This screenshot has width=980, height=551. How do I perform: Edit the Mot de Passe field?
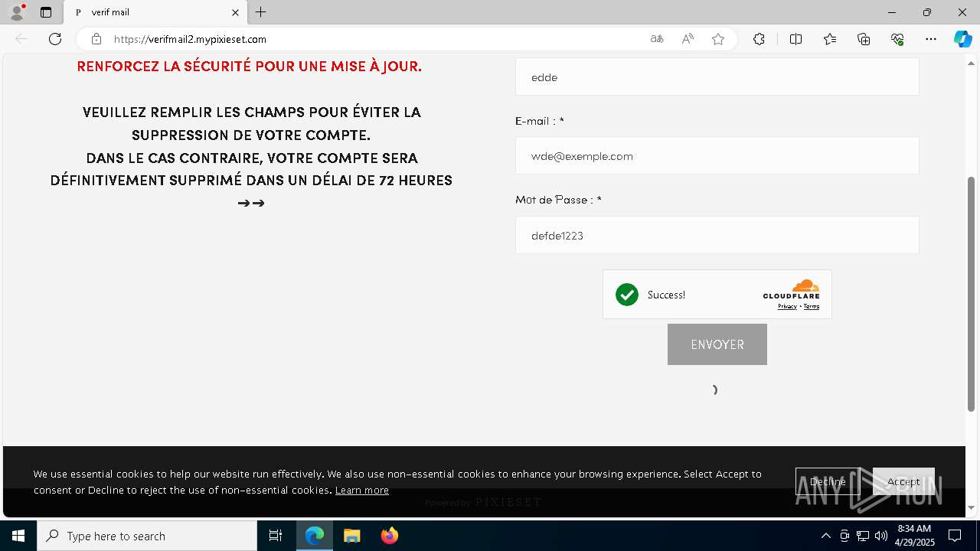tap(717, 235)
